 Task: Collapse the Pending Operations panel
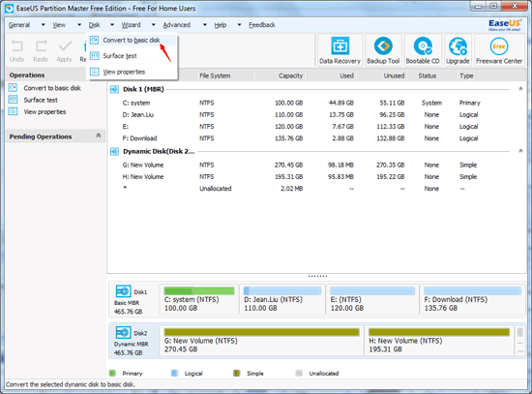tap(99, 136)
